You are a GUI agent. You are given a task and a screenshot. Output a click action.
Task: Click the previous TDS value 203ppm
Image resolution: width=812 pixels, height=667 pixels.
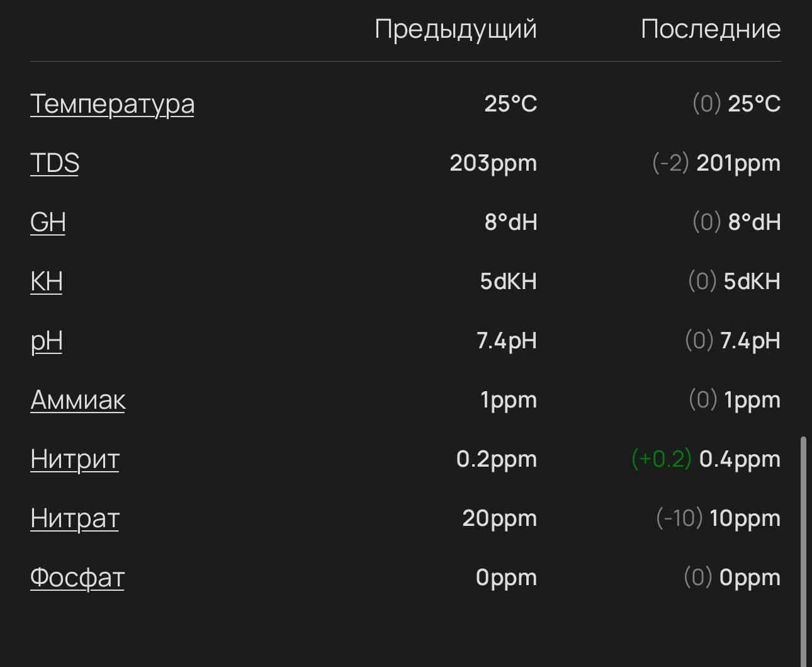[493, 163]
